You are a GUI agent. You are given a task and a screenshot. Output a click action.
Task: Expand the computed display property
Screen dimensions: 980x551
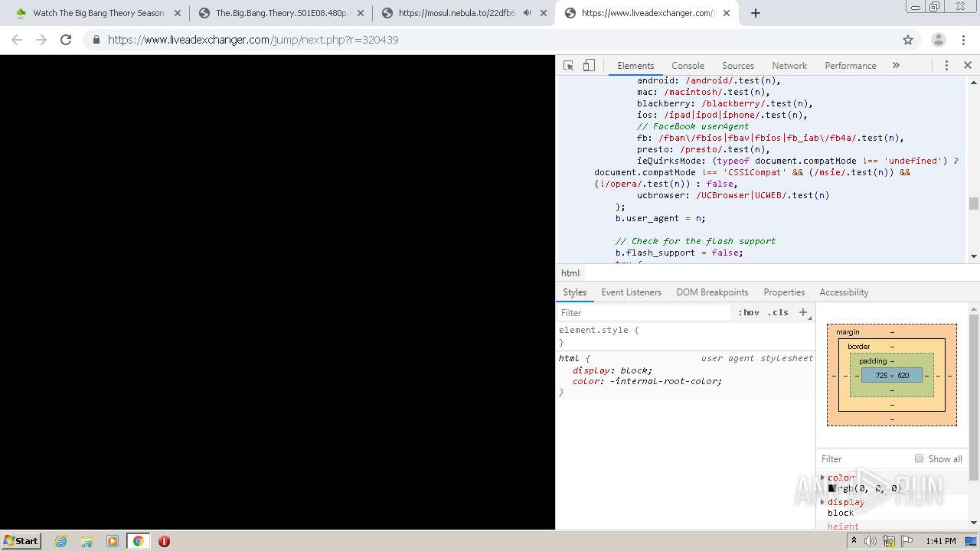(823, 502)
